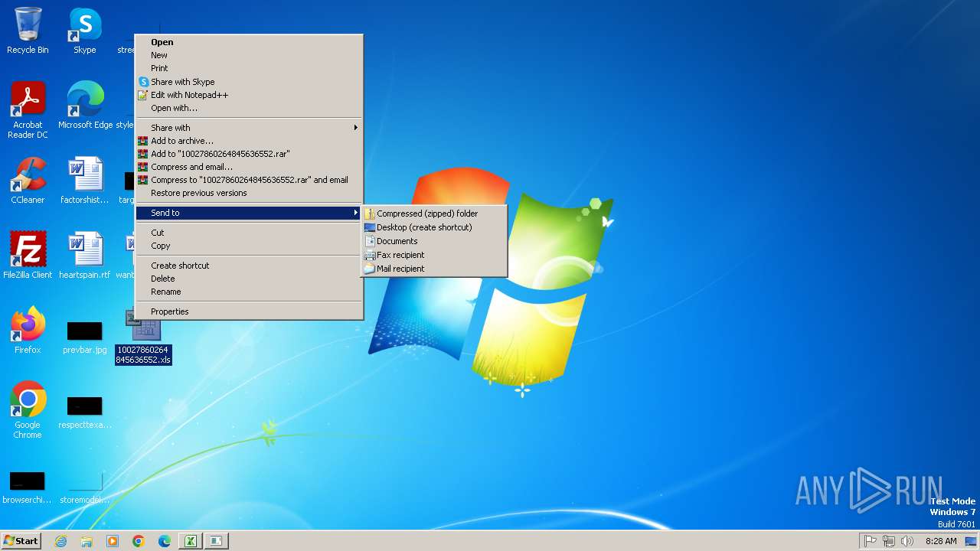Select the respecttexa file icon
This screenshot has width=980, height=551.
pyautogui.click(x=85, y=412)
